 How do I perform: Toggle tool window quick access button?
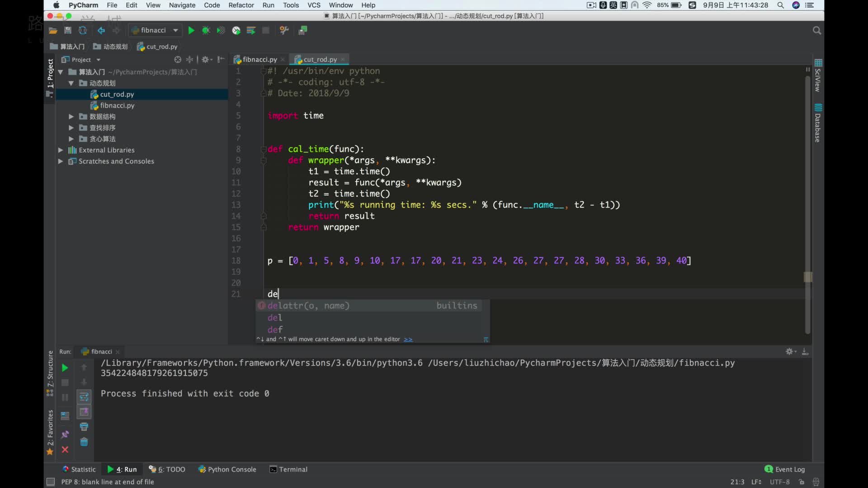(x=51, y=482)
